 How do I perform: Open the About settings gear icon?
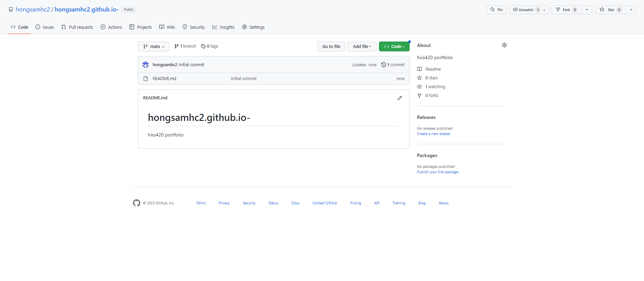(x=504, y=45)
